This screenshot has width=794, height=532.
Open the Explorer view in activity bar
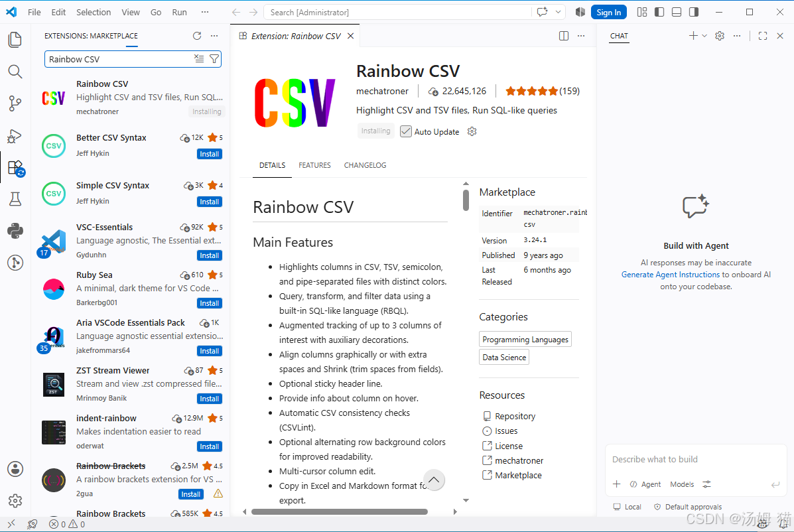(15, 40)
